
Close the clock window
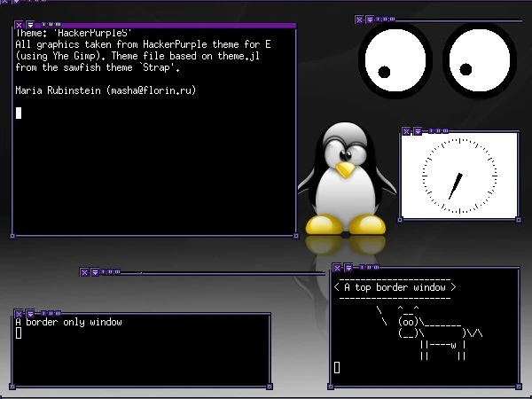(x=406, y=131)
